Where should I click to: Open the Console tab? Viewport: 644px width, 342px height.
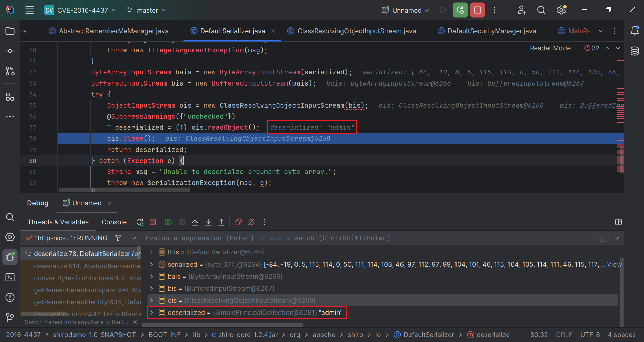click(x=114, y=222)
